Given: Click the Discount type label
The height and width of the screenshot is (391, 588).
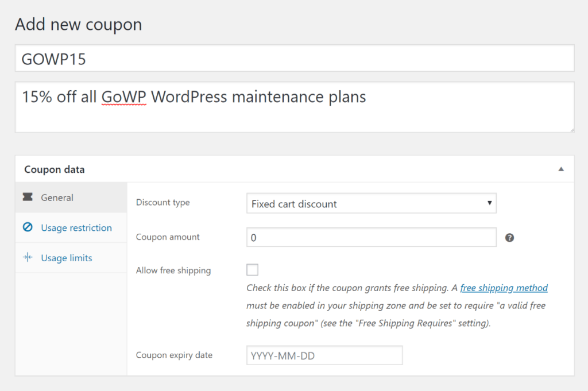Looking at the screenshot, I should pos(163,203).
